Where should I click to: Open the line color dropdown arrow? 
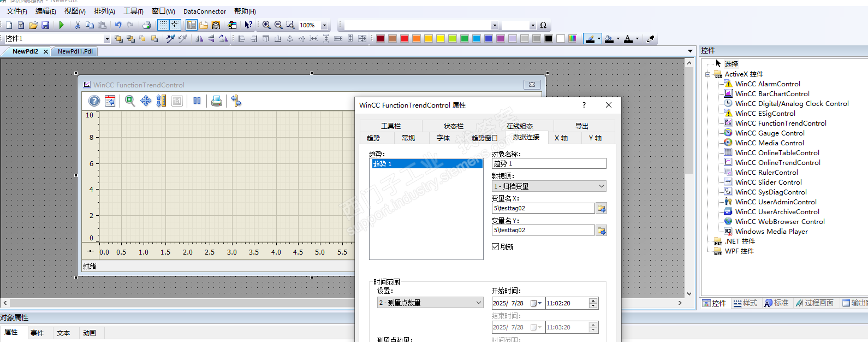click(x=599, y=39)
